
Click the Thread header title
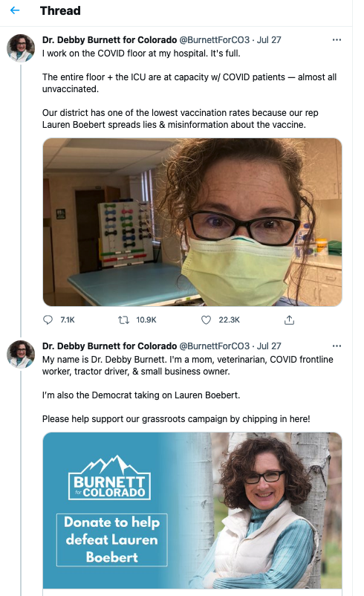60,10
